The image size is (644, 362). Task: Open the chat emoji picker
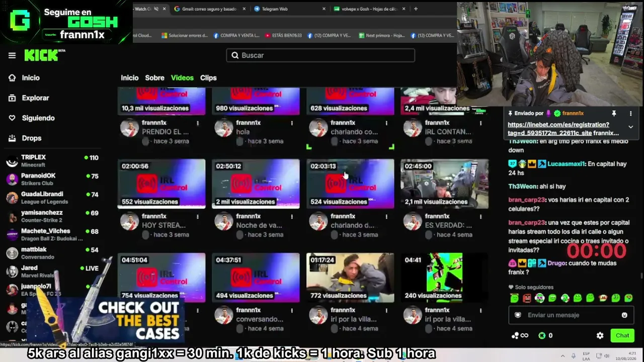tap(624, 315)
